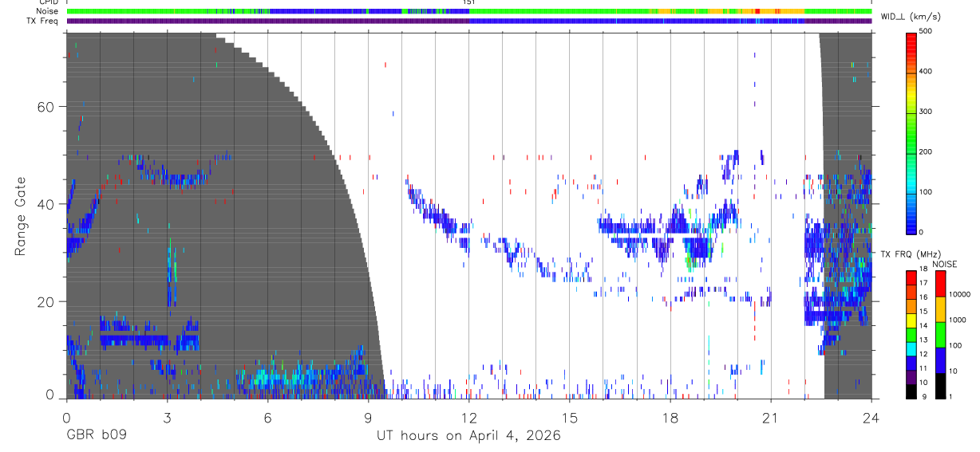Click the yellow 14–15 MHz swatch in TX FRQ legend
Screen dimensions: 980x452
click(x=912, y=320)
